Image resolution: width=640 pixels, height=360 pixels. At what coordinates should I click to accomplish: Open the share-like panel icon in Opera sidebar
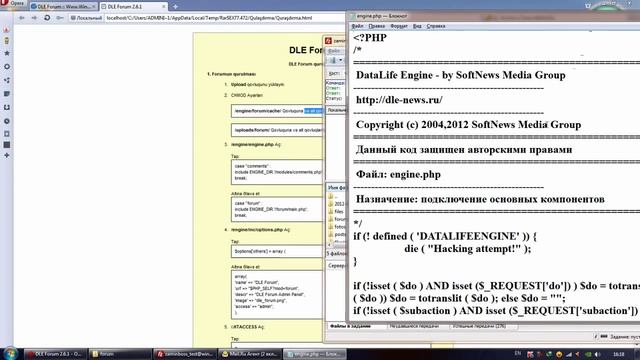pos(7,80)
